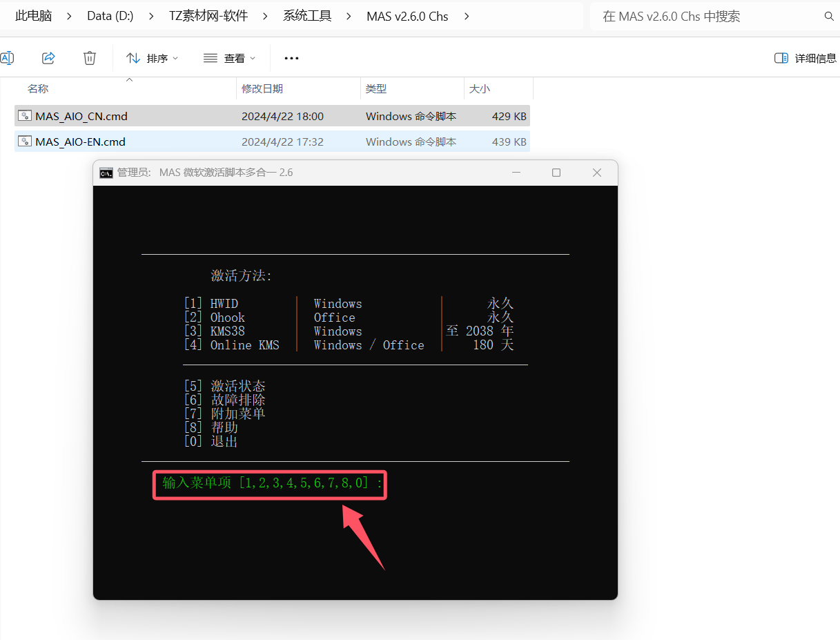Open the three-dots more options menu
Image resolution: width=840 pixels, height=640 pixels.
coord(291,59)
